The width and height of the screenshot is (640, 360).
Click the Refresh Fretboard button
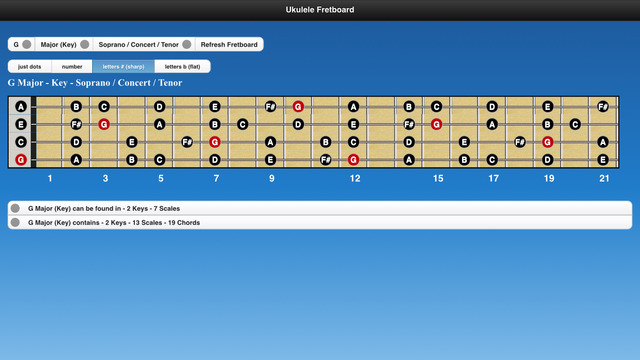pos(229,44)
